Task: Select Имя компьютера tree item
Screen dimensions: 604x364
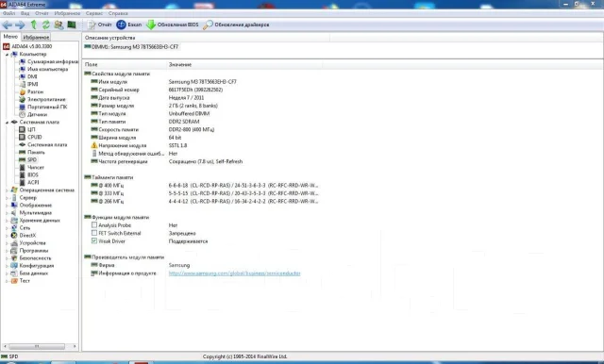Action: (48, 69)
